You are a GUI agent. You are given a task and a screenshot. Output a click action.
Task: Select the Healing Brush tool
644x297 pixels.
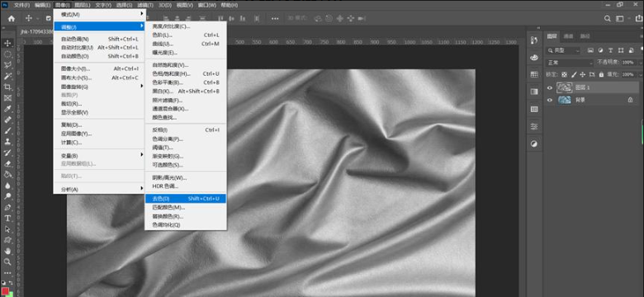pos(7,120)
